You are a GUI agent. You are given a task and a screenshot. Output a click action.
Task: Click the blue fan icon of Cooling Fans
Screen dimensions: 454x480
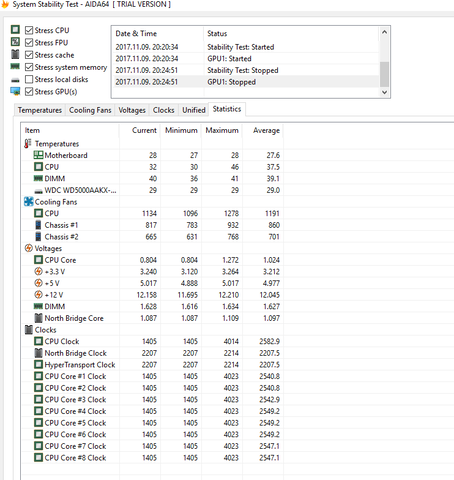[x=29, y=202]
